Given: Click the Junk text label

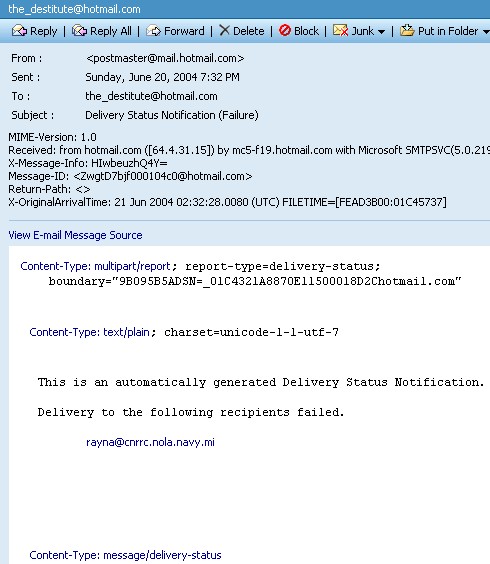Looking at the screenshot, I should pyautogui.click(x=363, y=31).
